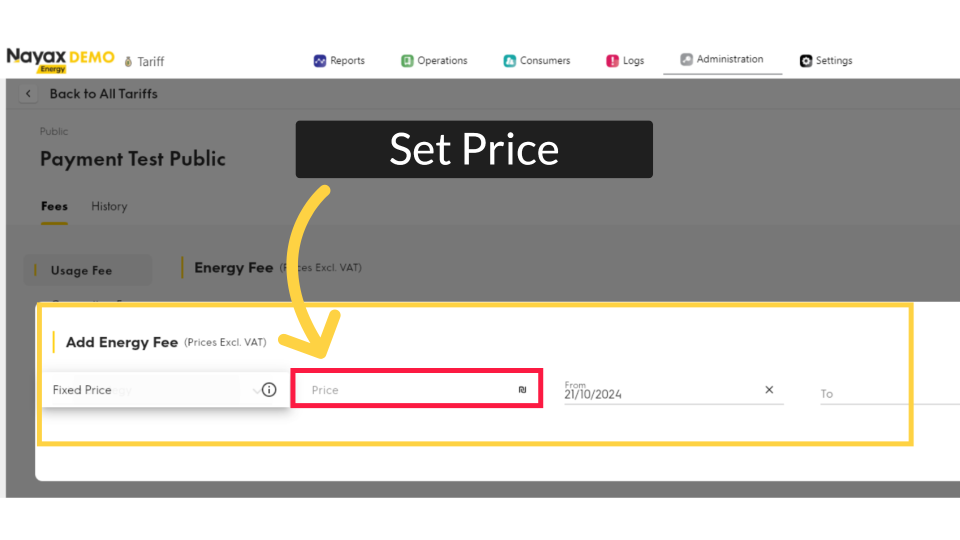Click the Settings gear icon

click(806, 61)
